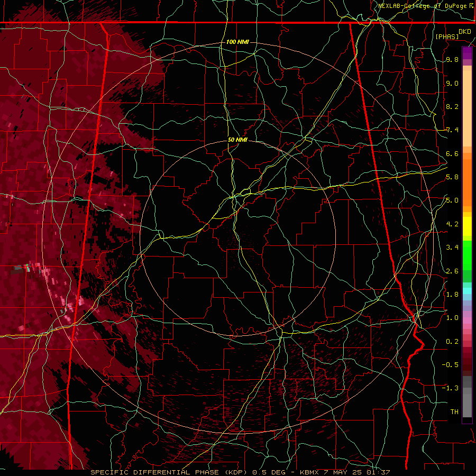476x476 pixels.
Task: Click the yellow segment of the color bar
Action: pos(467,226)
